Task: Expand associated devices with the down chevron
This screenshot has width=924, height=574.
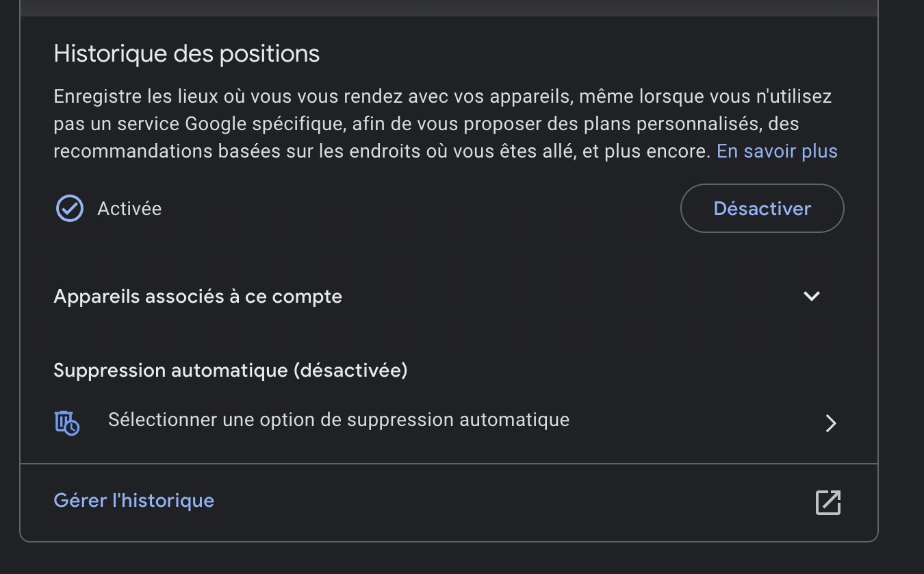Action: coord(812,296)
